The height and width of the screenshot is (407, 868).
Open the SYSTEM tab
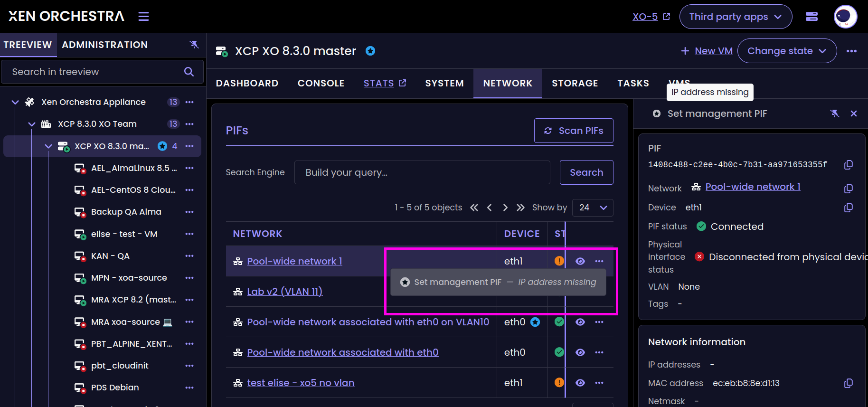(x=444, y=83)
